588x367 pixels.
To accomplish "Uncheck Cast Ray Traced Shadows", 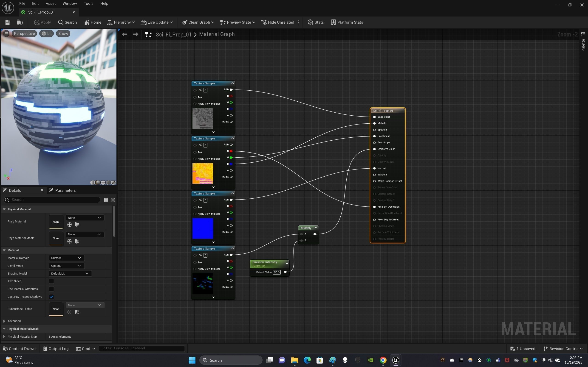I will click(x=51, y=297).
